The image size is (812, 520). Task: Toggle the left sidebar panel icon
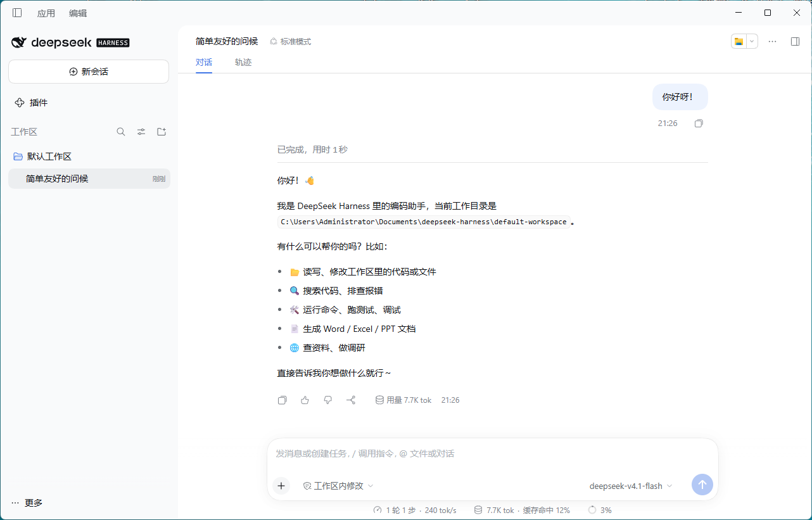[17, 13]
